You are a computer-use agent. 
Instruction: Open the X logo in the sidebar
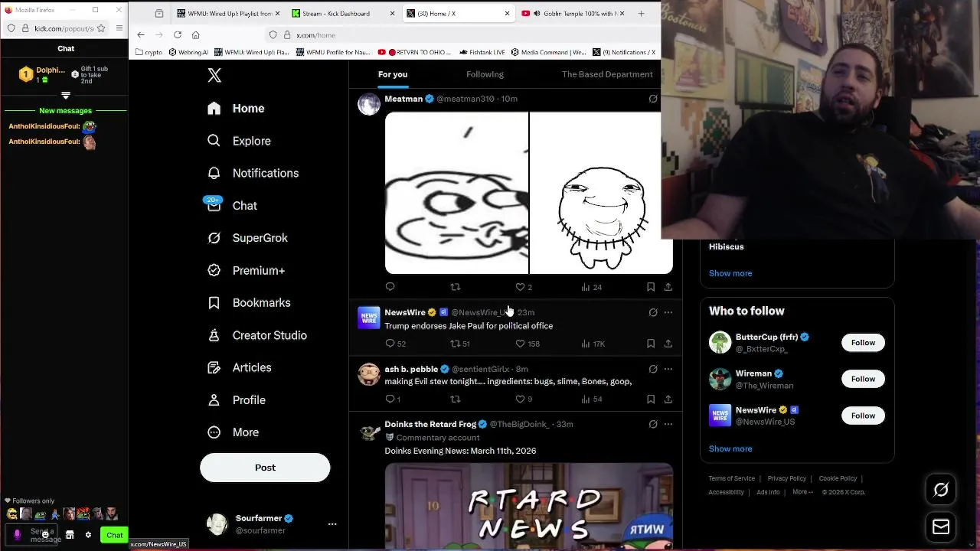pos(214,75)
